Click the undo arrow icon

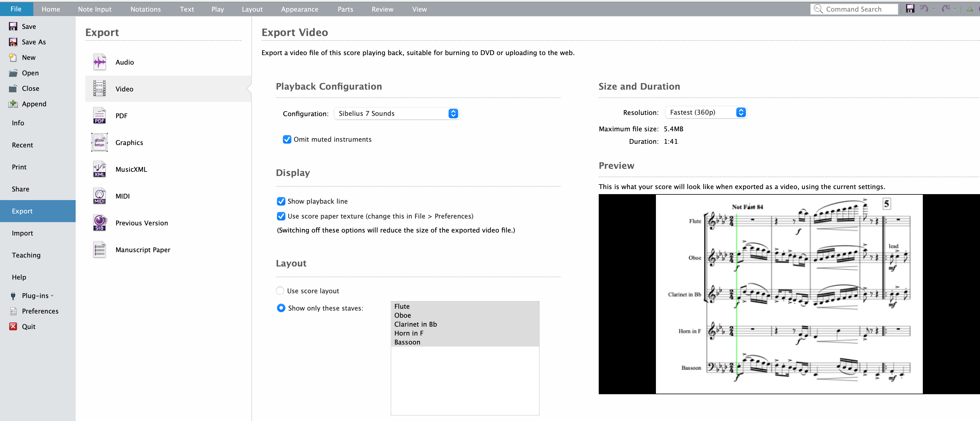pyautogui.click(x=924, y=9)
